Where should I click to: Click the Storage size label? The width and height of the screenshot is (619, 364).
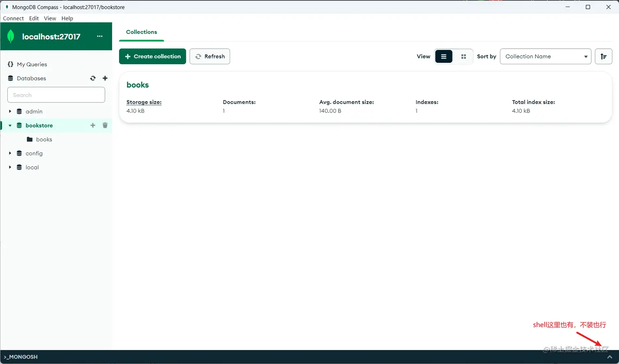(x=144, y=102)
